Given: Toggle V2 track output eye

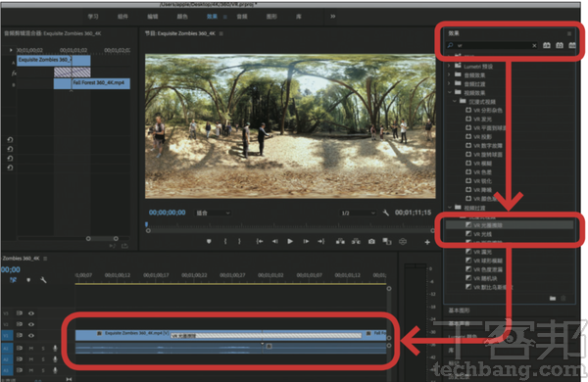Looking at the screenshot, I should click(31, 324).
